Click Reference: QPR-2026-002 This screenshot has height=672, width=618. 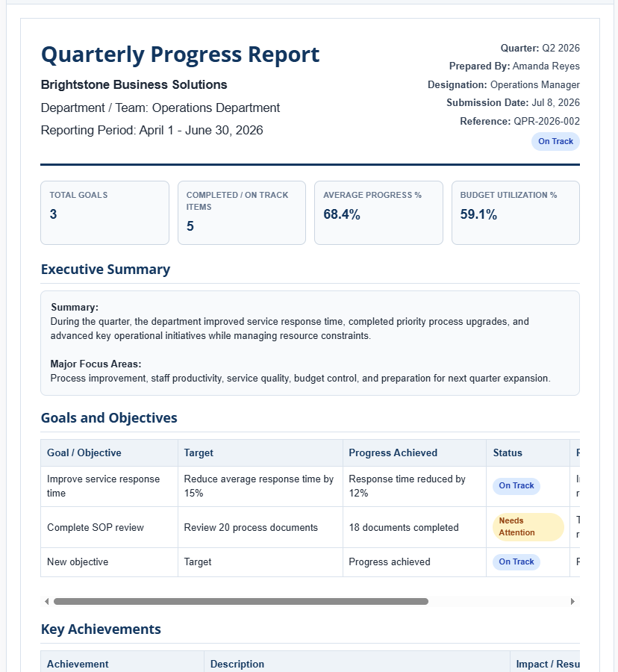click(520, 121)
